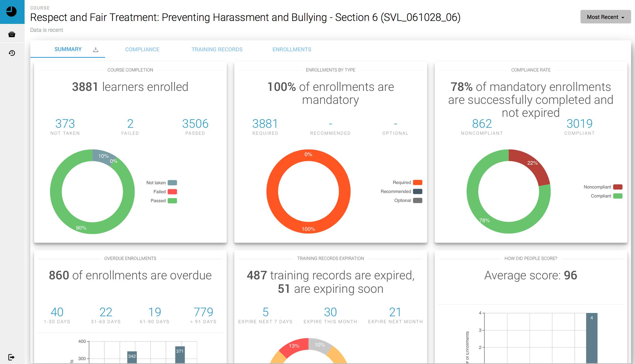Toggle the Passed legend swatch

(x=172, y=201)
